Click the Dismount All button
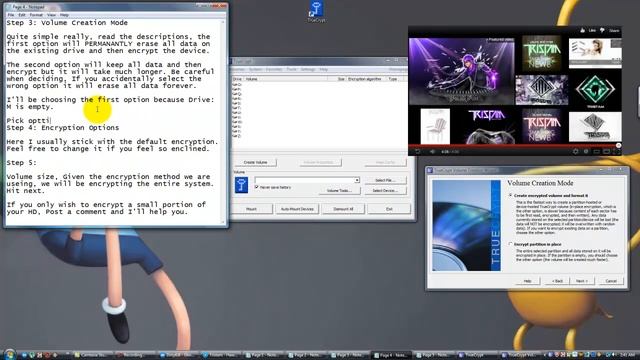This screenshot has width=640, height=360. (343, 209)
